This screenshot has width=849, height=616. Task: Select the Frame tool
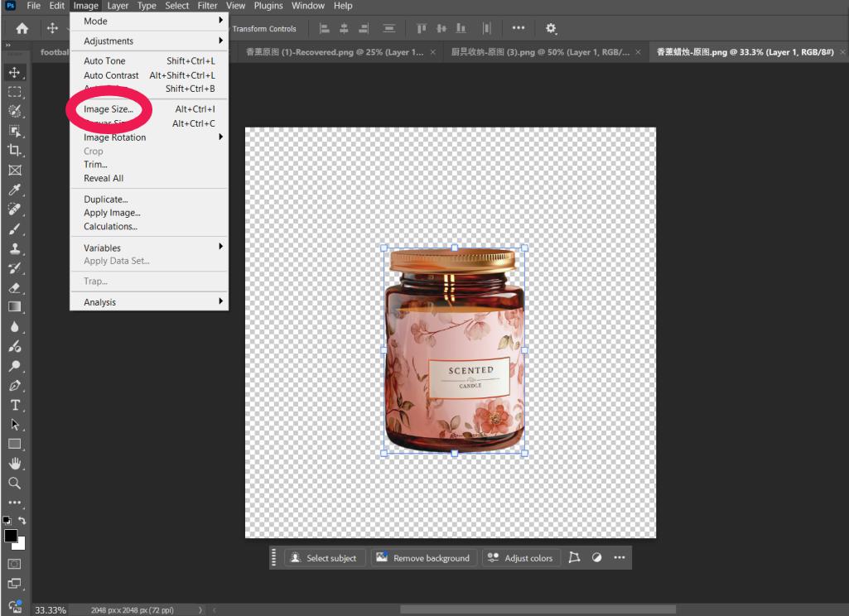[x=15, y=170]
